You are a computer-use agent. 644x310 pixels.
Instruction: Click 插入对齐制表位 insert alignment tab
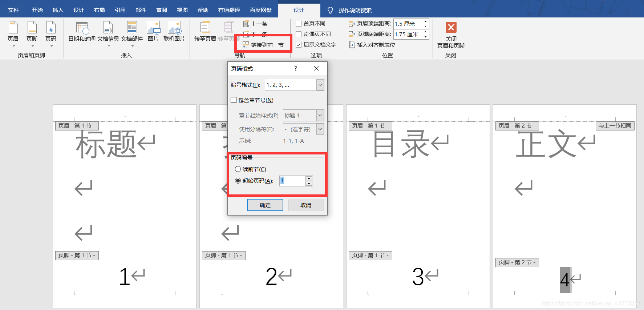pyautogui.click(x=372, y=45)
